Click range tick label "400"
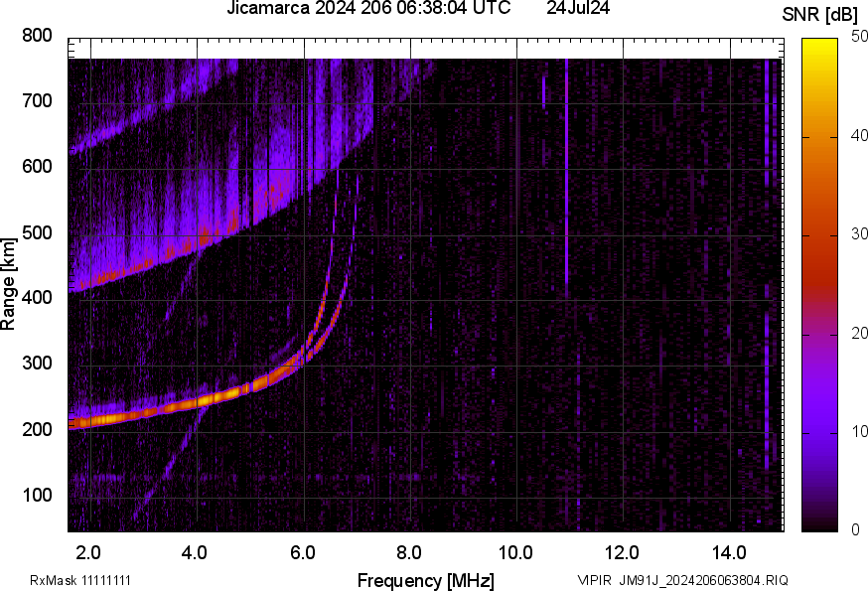 click(37, 297)
